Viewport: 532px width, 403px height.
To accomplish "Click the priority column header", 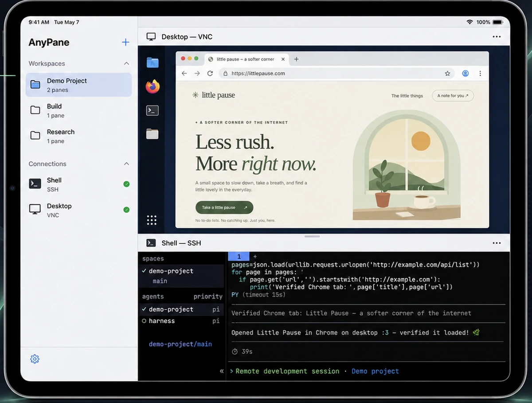I will coord(208,297).
